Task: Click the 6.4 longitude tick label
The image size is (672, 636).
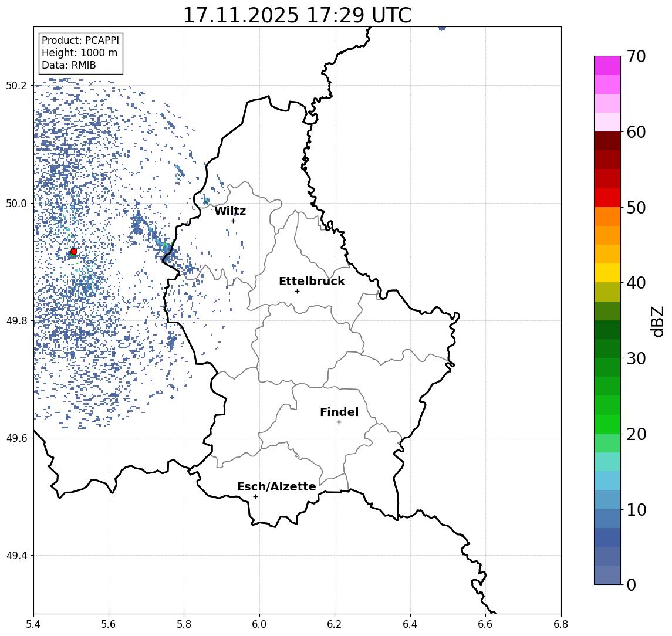Action: pyautogui.click(x=410, y=624)
